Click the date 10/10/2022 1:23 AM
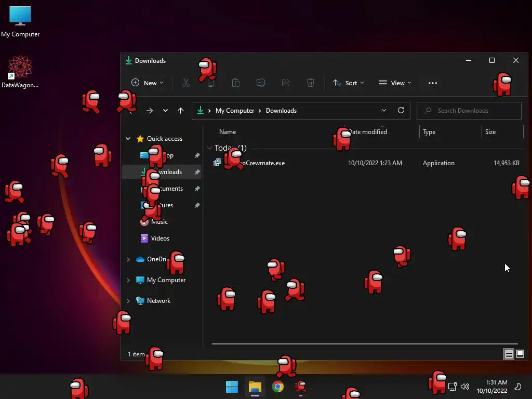 point(375,163)
